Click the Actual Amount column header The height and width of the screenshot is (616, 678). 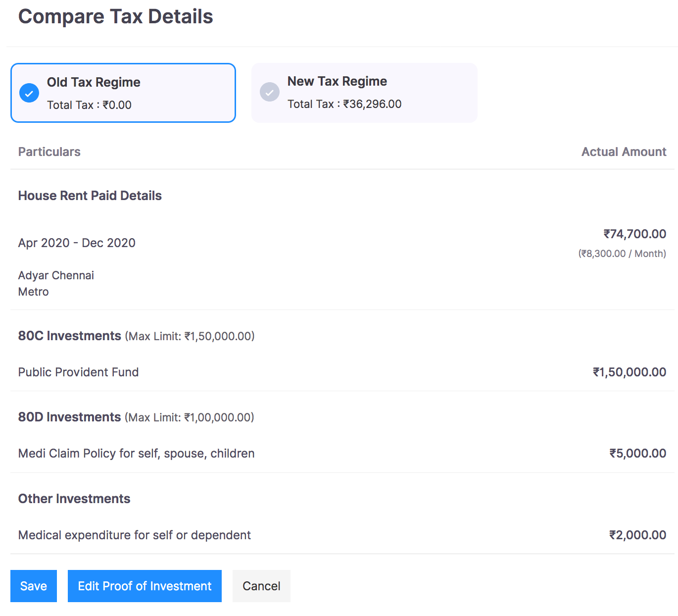click(x=624, y=152)
